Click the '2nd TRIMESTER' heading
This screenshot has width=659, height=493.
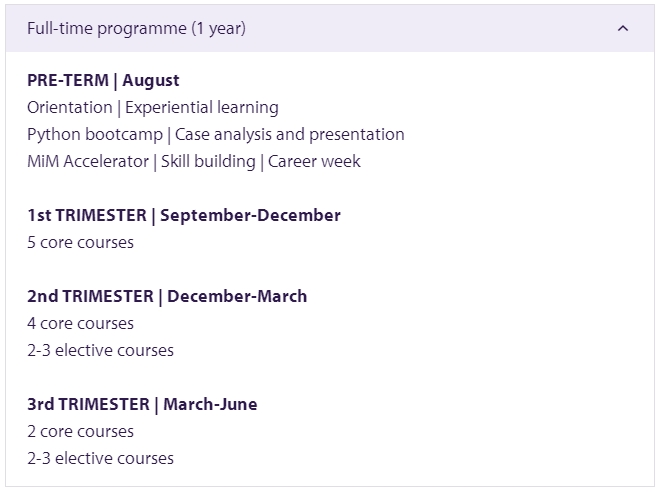pyautogui.click(x=91, y=297)
